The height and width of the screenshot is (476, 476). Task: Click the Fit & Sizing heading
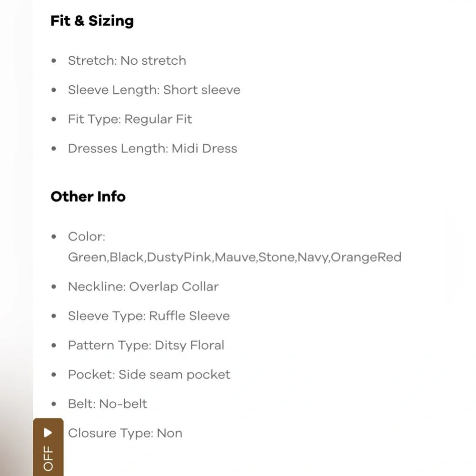tap(92, 21)
